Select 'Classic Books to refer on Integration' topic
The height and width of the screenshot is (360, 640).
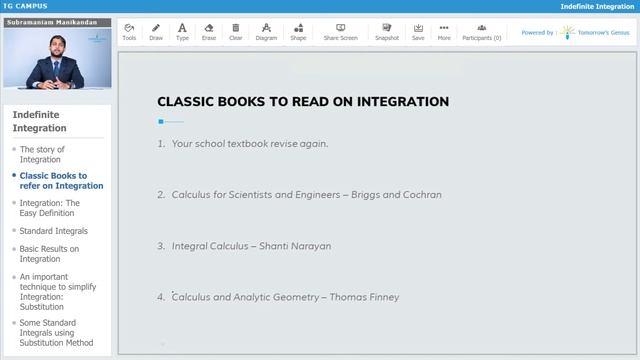click(61, 180)
